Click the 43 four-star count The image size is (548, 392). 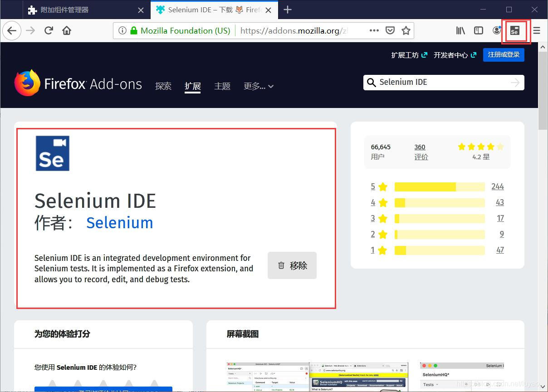pos(500,202)
